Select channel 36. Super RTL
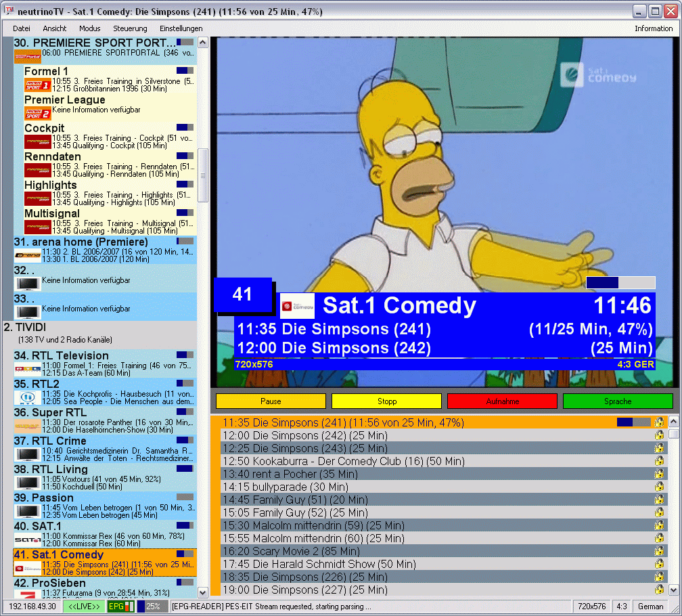This screenshot has height=616, width=682. pyautogui.click(x=106, y=420)
